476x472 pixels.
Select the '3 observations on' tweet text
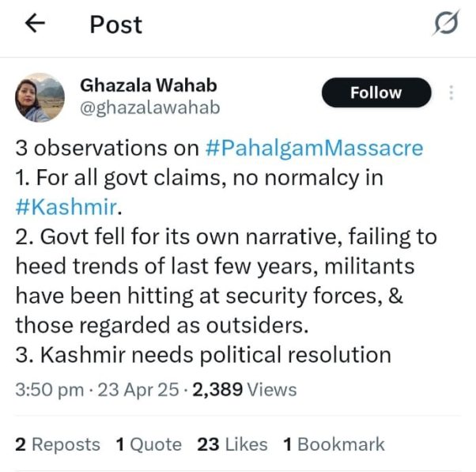pos(108,148)
